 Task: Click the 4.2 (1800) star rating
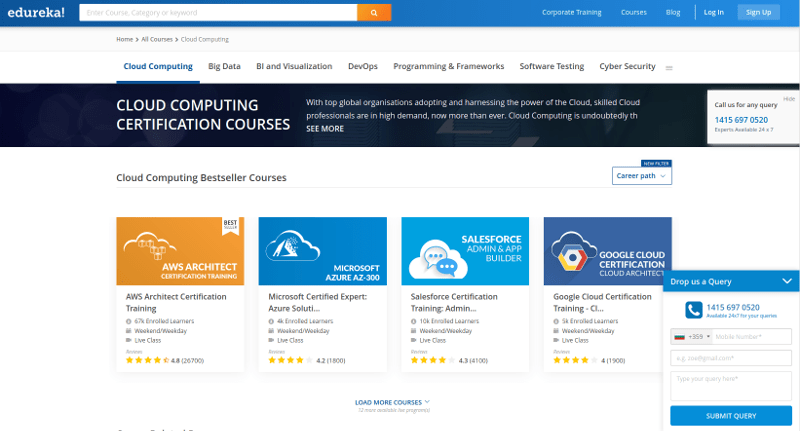[307, 360]
